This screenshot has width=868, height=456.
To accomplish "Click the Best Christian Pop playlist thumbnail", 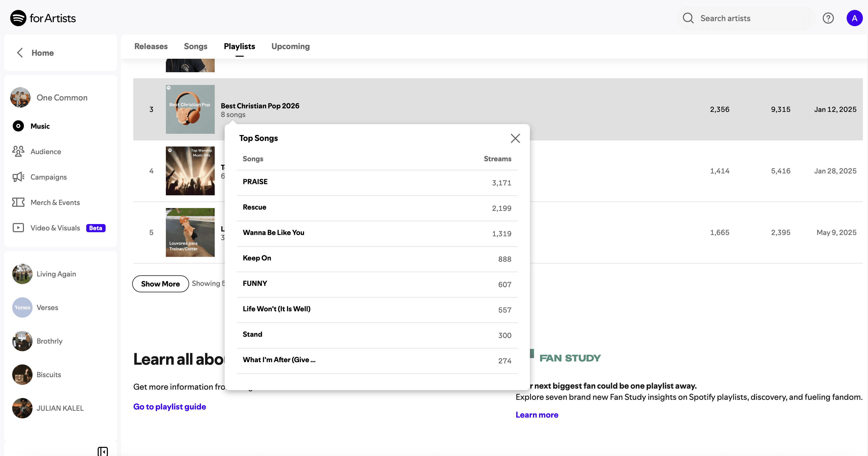I will click(190, 109).
